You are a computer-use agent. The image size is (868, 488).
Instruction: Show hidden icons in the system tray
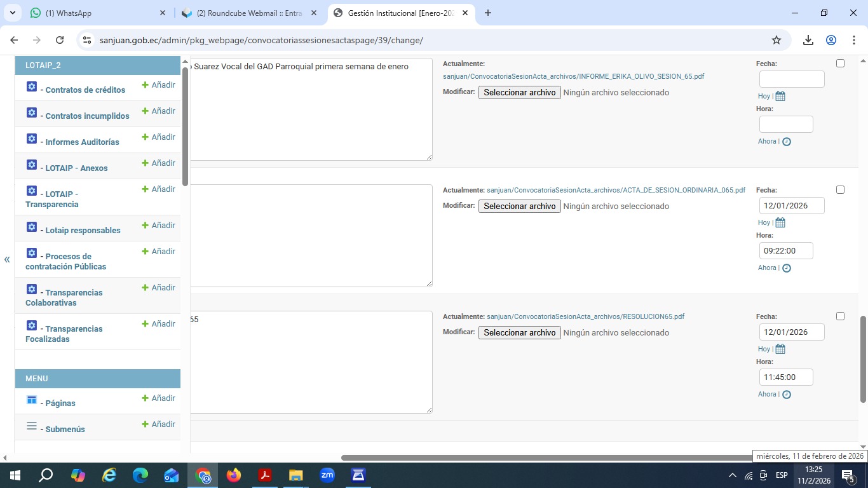pos(732,475)
